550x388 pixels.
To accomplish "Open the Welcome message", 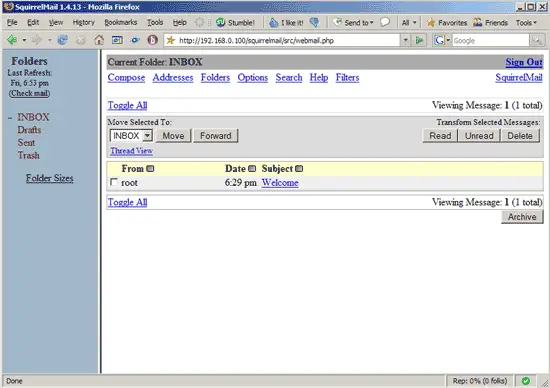I will click(280, 183).
